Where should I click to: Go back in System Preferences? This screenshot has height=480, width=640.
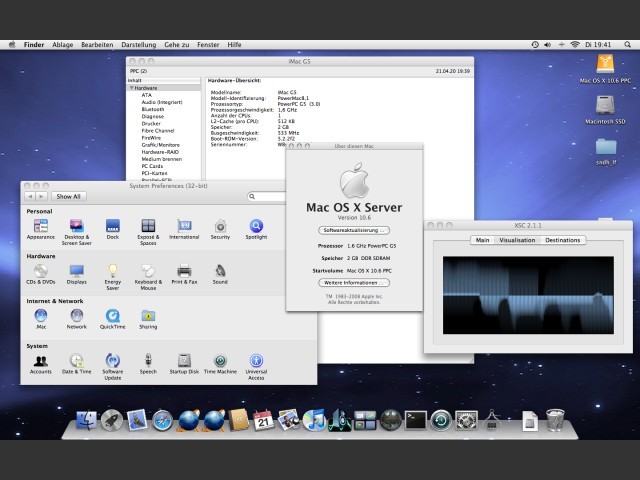(x=30, y=196)
